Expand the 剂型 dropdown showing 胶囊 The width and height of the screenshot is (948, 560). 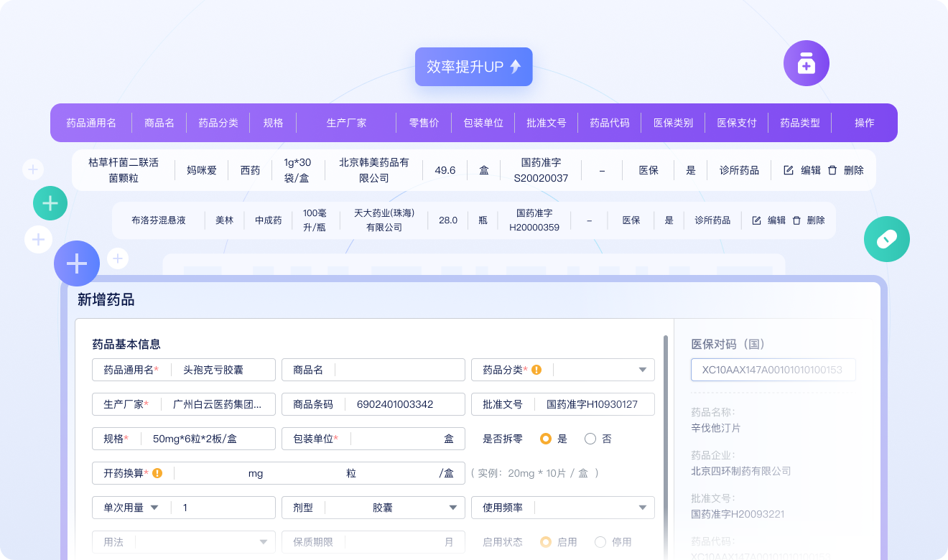tap(453, 508)
